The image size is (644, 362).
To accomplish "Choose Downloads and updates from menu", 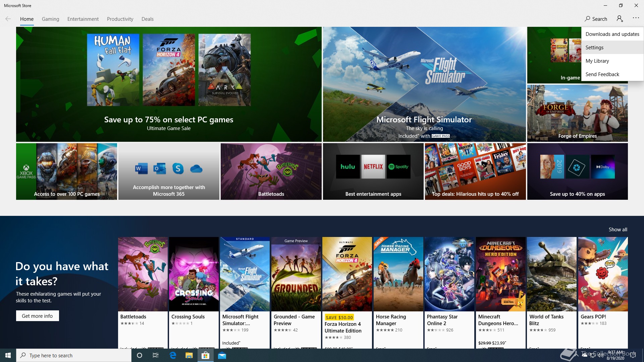I will click(612, 34).
